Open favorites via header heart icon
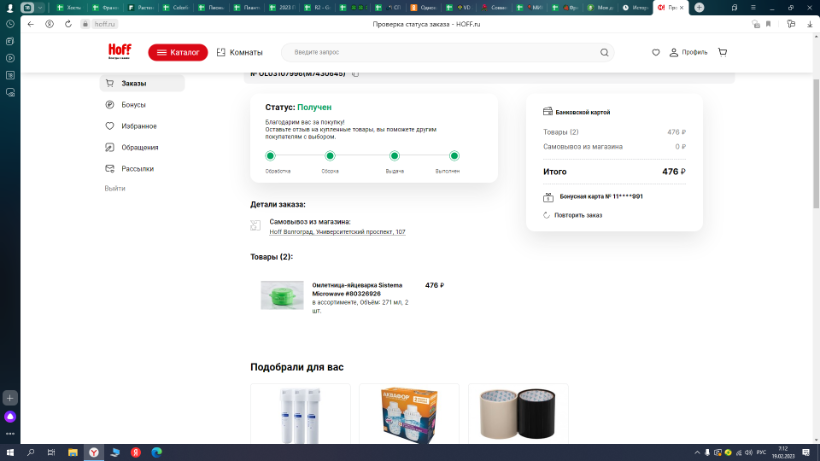 point(656,52)
